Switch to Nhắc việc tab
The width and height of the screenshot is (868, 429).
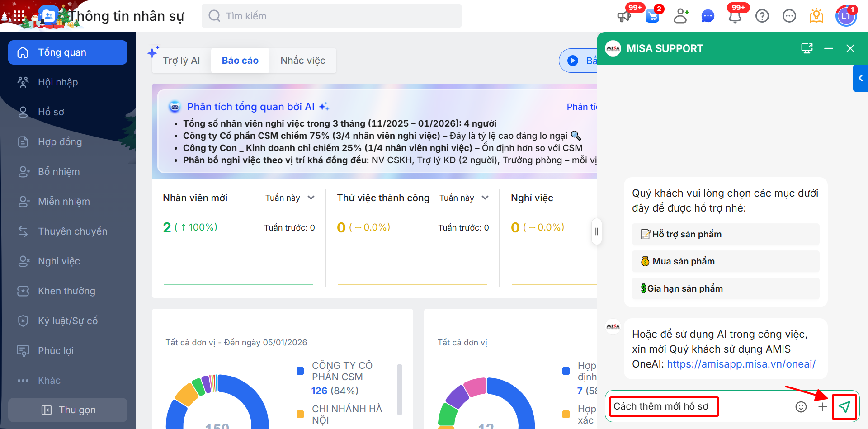(x=303, y=61)
